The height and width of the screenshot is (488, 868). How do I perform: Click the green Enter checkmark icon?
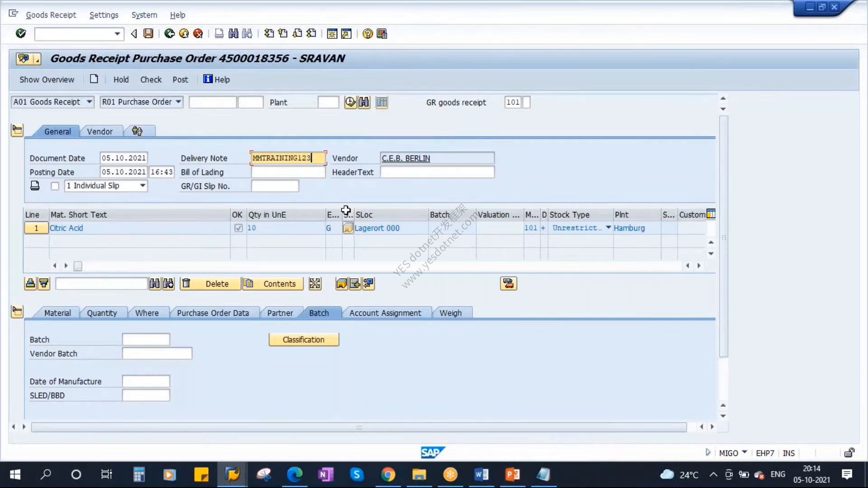tap(21, 33)
